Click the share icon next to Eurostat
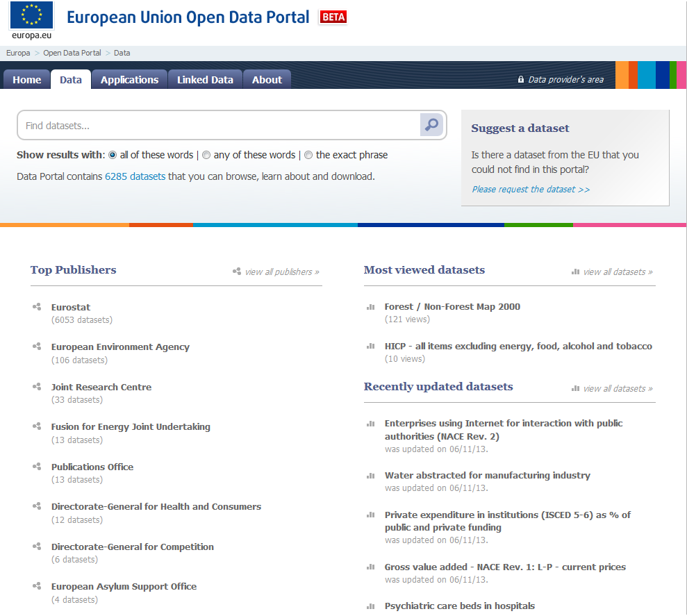The image size is (687, 616). 37,307
